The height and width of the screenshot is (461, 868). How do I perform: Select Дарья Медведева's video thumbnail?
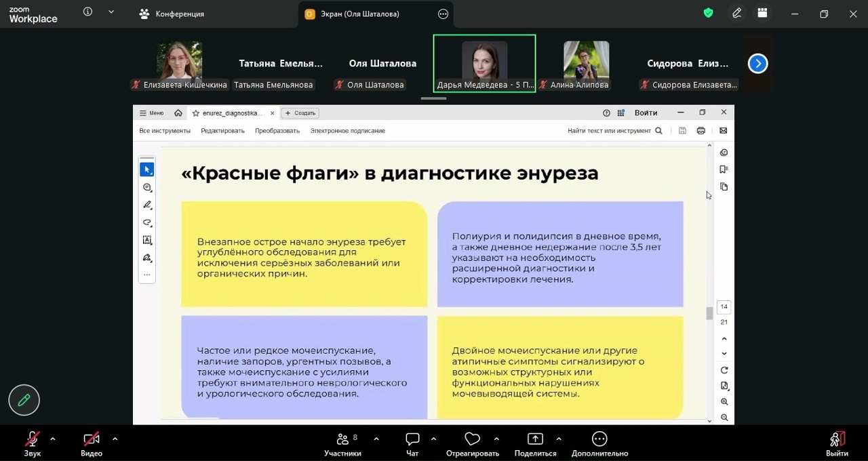(484, 62)
